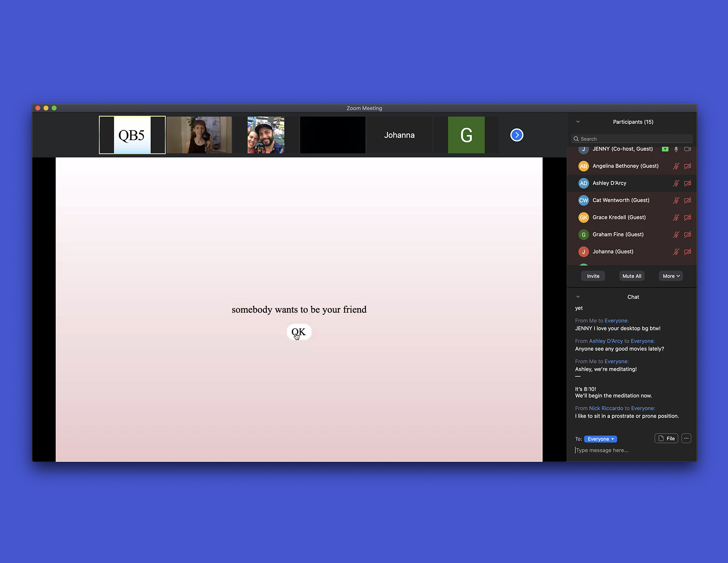Click Graham Fine's green G avatar
The image size is (728, 563).
click(583, 234)
